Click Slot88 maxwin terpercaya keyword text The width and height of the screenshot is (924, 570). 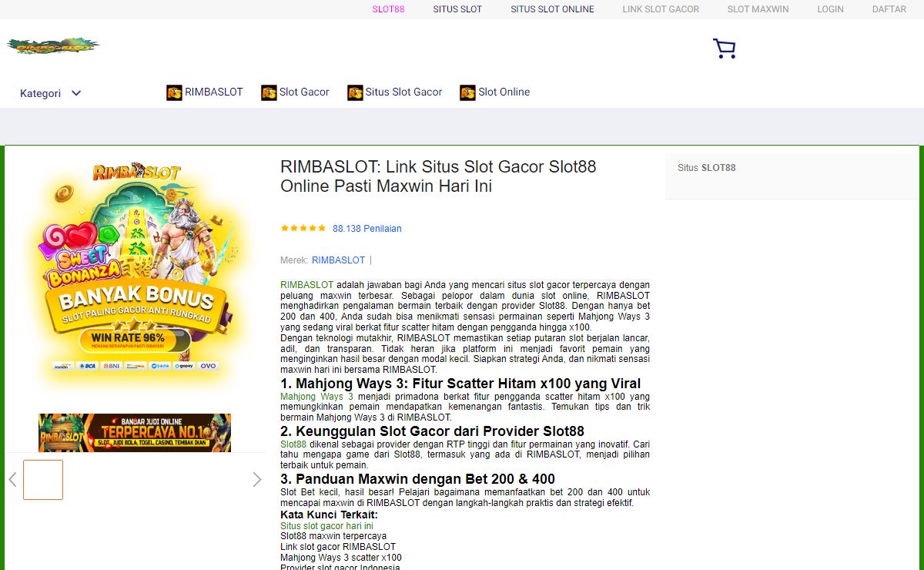pyautogui.click(x=333, y=536)
